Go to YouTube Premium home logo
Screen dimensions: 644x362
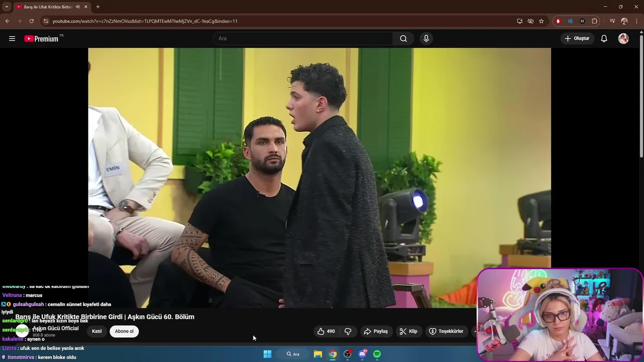tap(41, 39)
